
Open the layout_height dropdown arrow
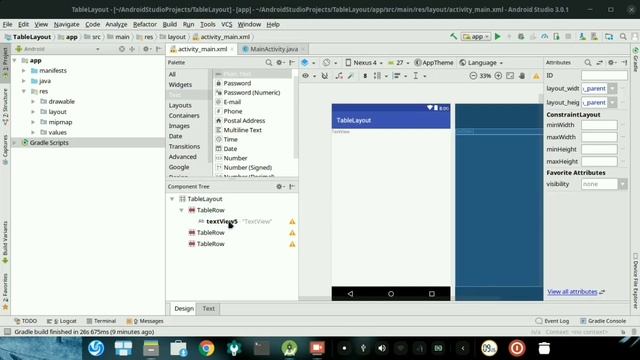(612, 102)
